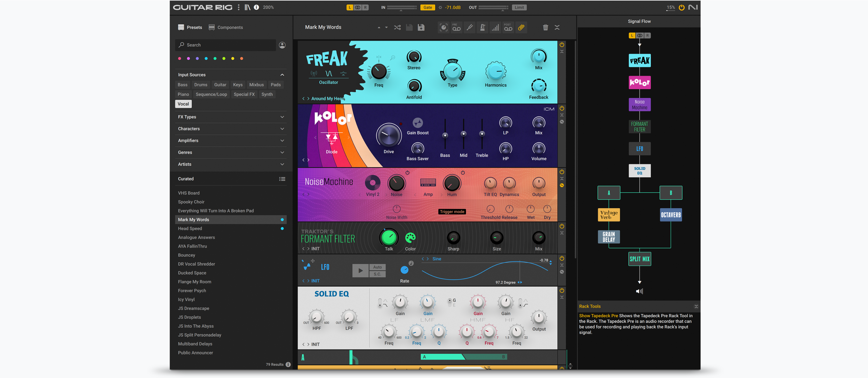This screenshot has width=868, height=378.
Task: Switch to the Components tab
Action: [x=226, y=27]
